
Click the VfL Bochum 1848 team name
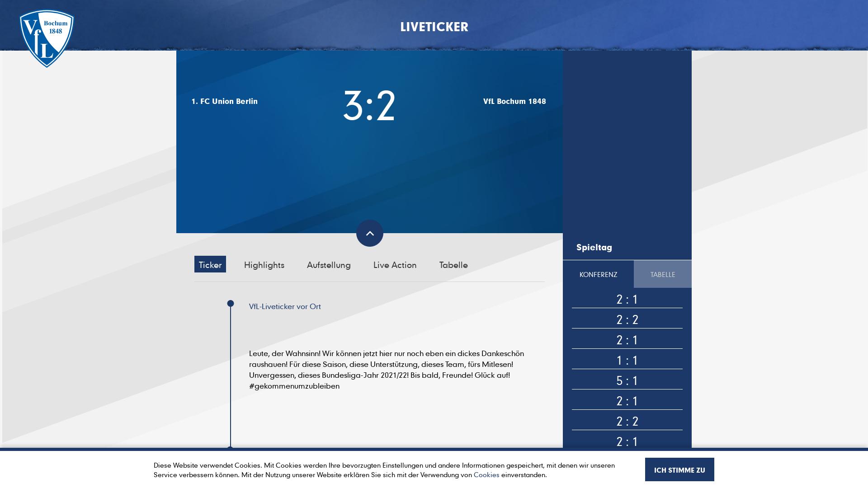514,101
